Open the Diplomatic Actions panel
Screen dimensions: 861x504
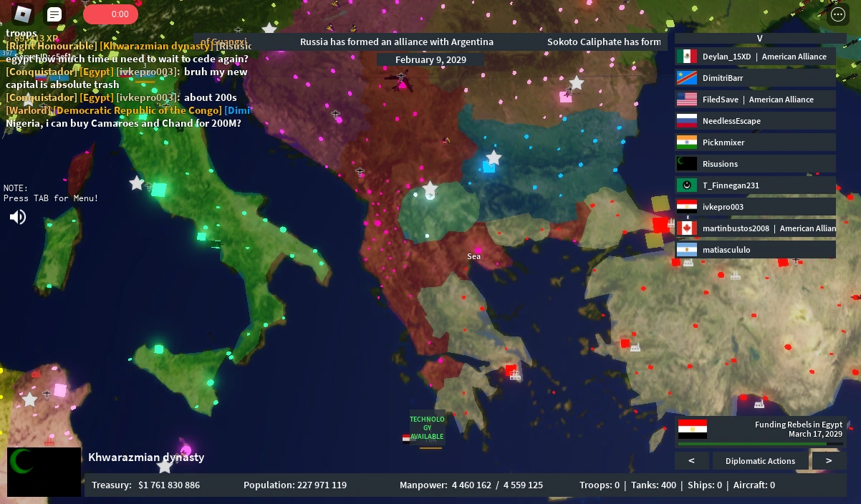click(x=760, y=460)
